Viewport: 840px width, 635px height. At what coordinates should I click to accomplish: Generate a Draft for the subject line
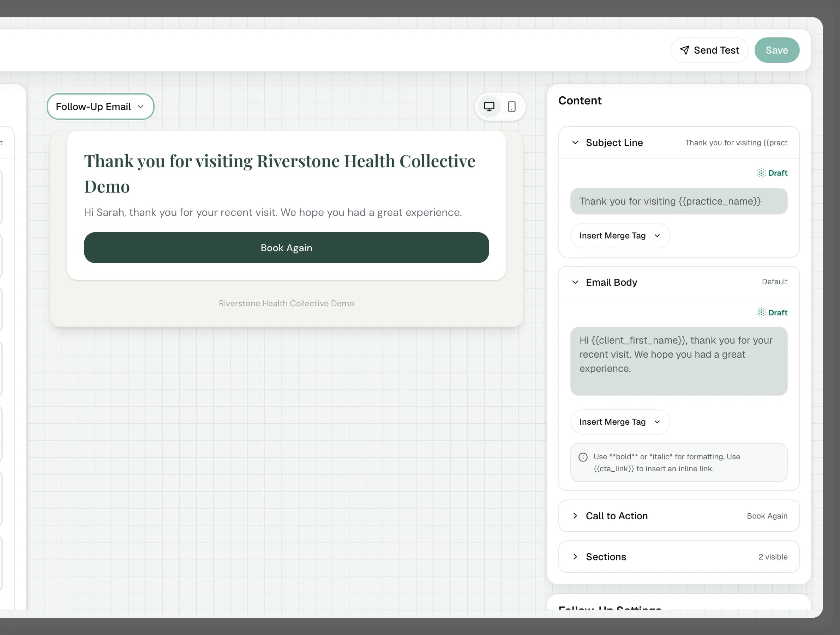click(x=772, y=173)
